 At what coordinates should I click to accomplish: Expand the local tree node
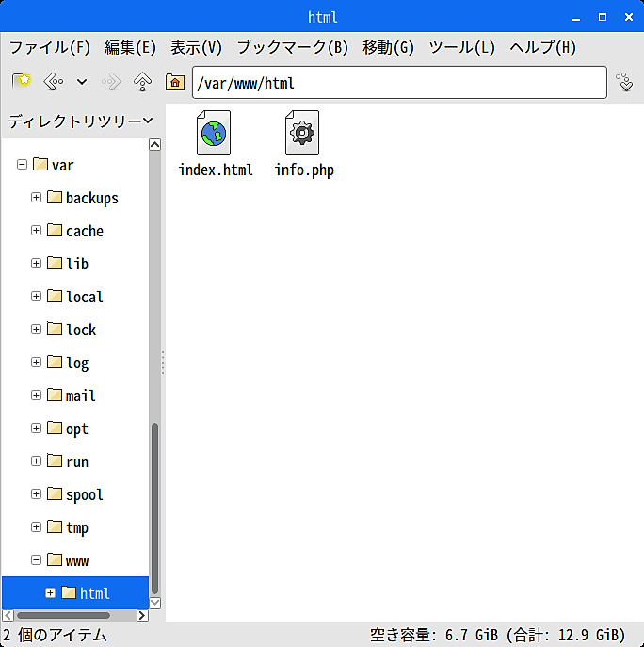(x=37, y=297)
